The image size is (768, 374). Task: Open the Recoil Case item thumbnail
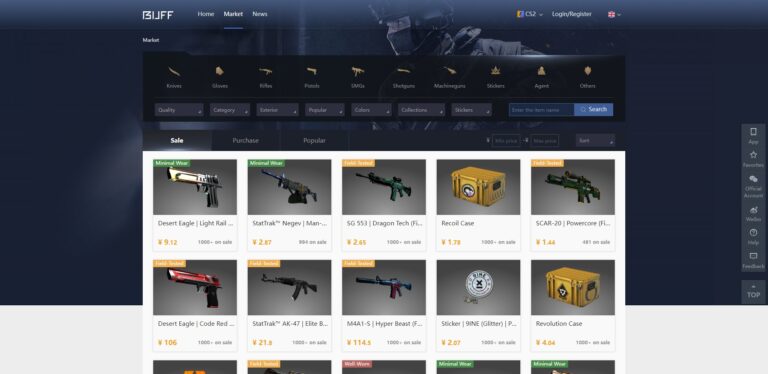[x=478, y=187]
